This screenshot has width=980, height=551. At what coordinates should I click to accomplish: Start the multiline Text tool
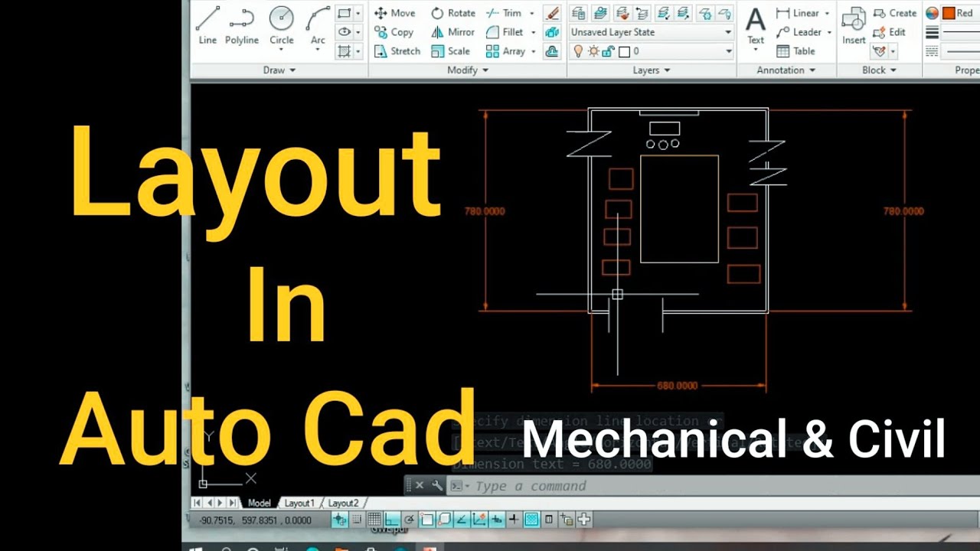click(x=756, y=28)
